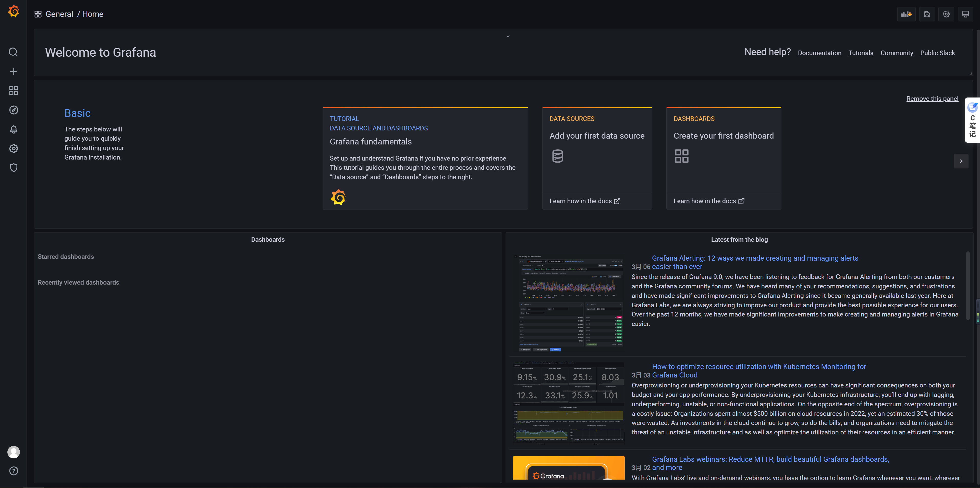Click the Need help? text

(767, 52)
